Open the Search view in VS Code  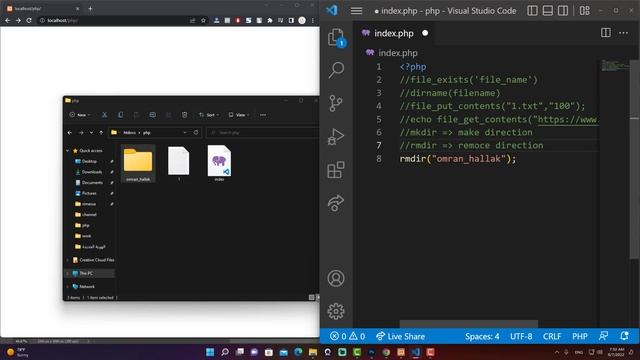pyautogui.click(x=336, y=70)
